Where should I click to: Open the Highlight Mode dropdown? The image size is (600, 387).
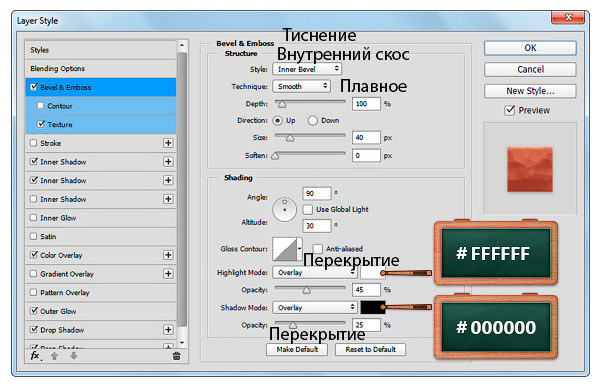pos(315,273)
